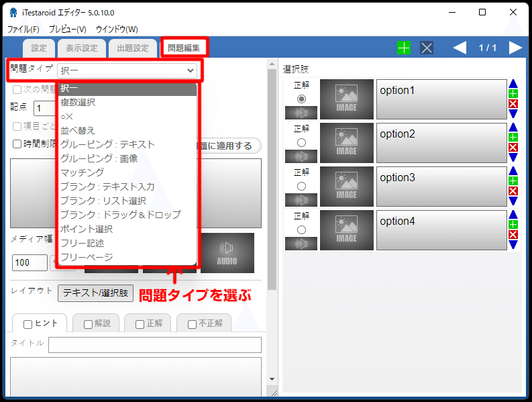The width and height of the screenshot is (532, 402).
Task: Add an option after option3 with green plus
Action: click(513, 181)
